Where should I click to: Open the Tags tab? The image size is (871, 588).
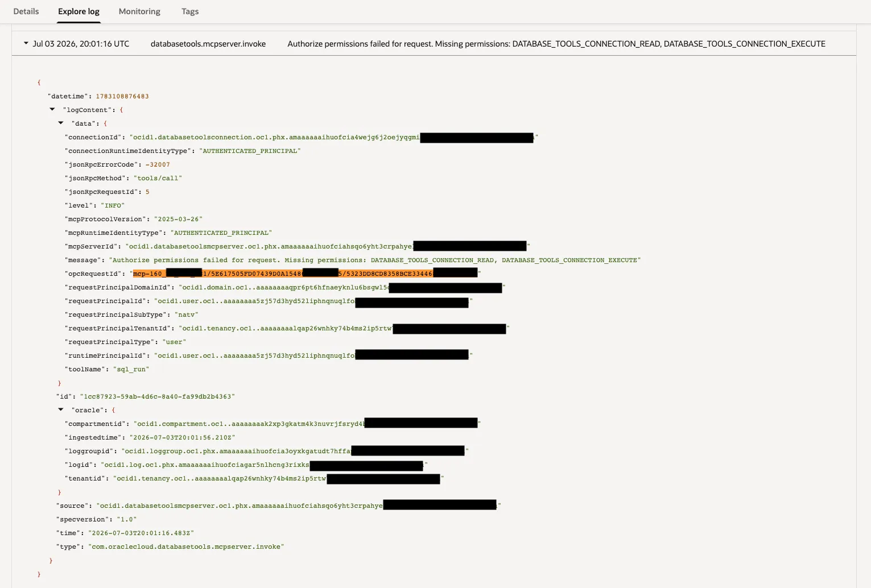tap(190, 11)
